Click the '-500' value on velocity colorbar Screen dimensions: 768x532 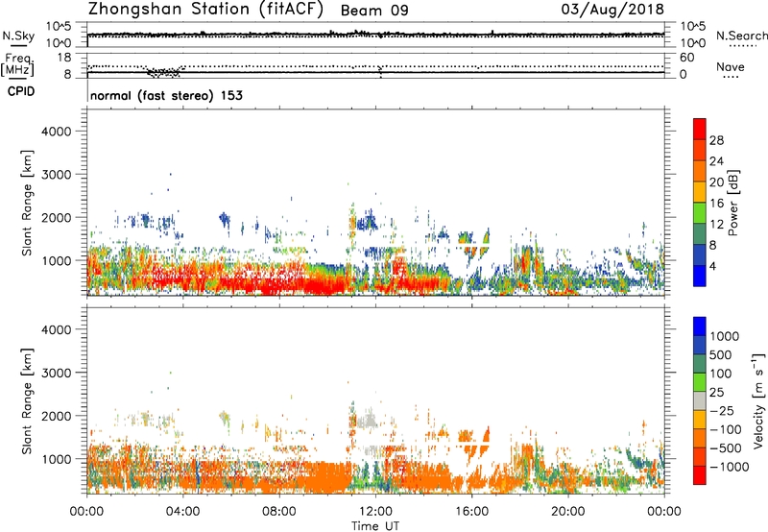725,448
